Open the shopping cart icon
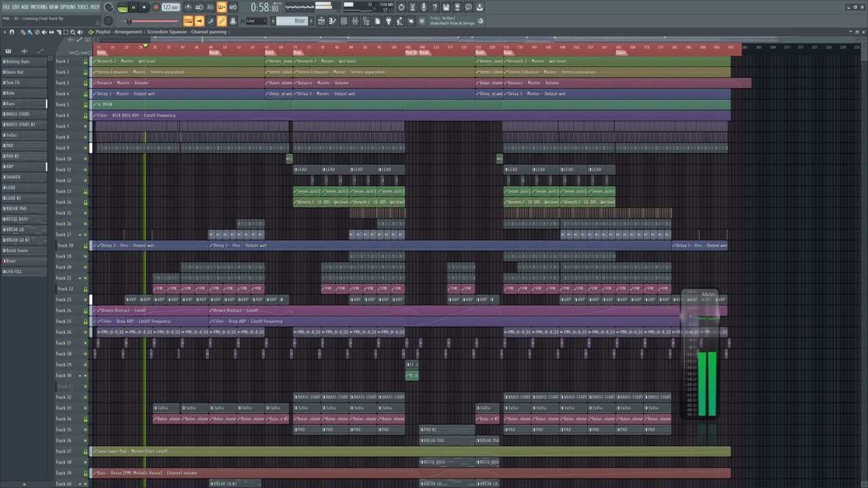The width and height of the screenshot is (868, 488). tap(422, 21)
